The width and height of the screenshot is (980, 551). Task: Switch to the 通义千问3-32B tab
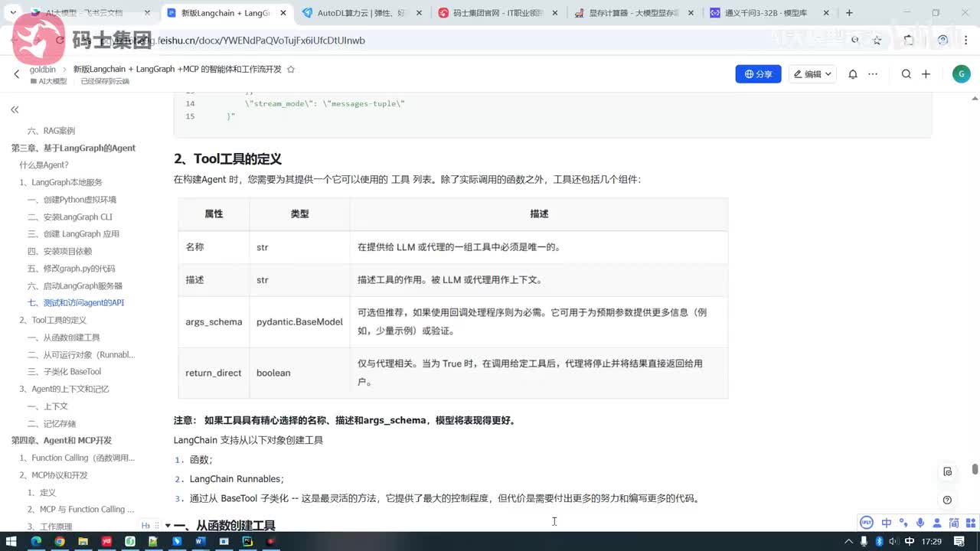769,13
